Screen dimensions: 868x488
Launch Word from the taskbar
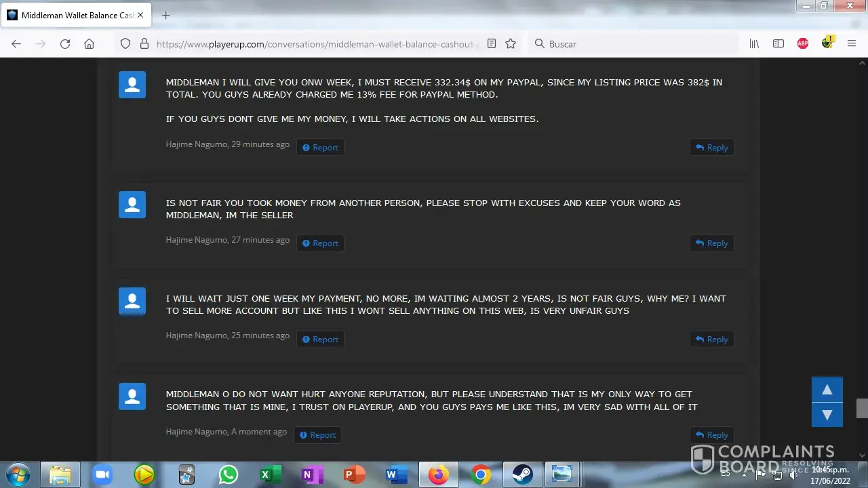pos(397,474)
